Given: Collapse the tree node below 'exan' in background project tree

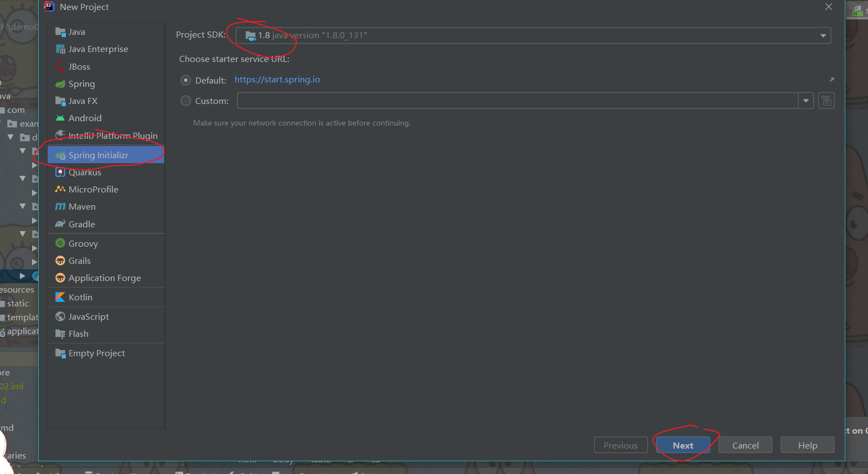Looking at the screenshot, I should [10, 137].
